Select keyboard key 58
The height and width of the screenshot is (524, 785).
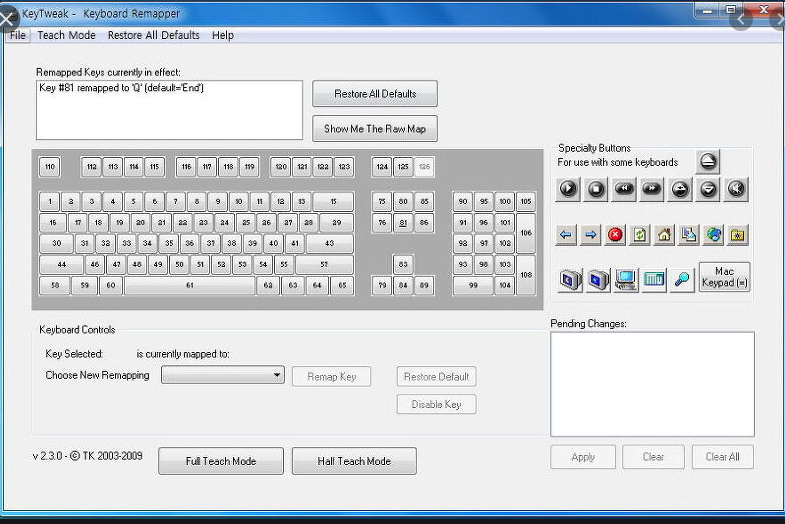pyautogui.click(x=55, y=285)
